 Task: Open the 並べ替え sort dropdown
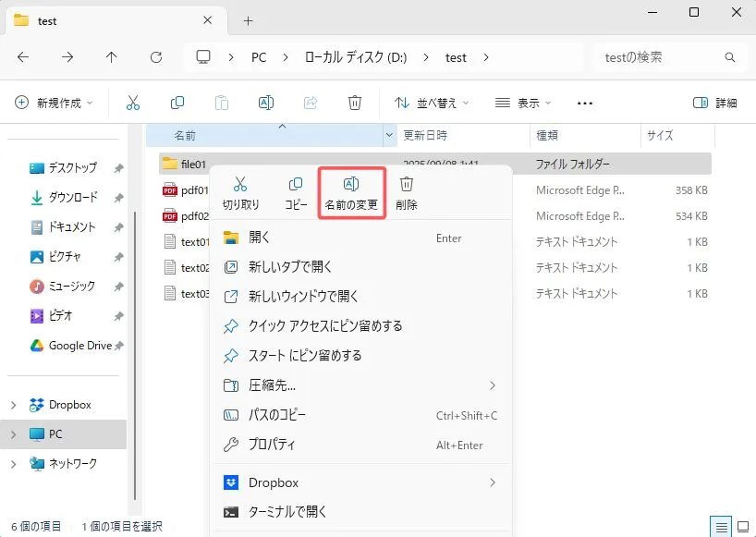coord(432,103)
